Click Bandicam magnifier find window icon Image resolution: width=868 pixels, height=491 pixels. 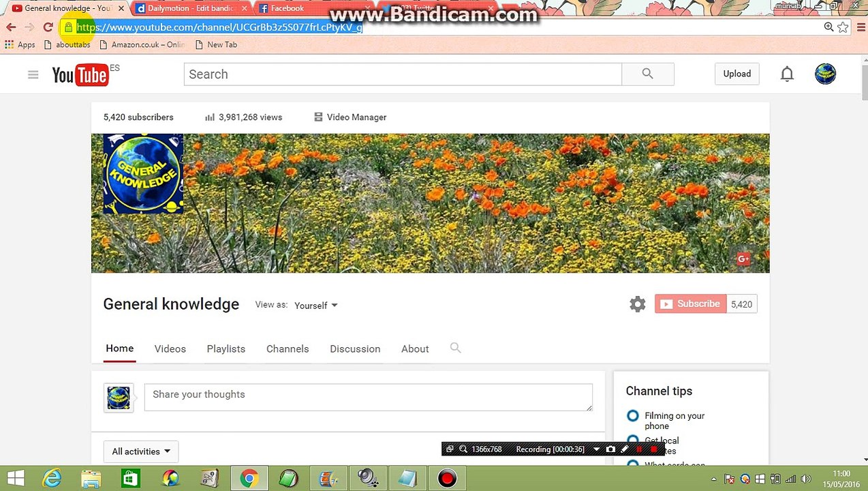(x=463, y=449)
